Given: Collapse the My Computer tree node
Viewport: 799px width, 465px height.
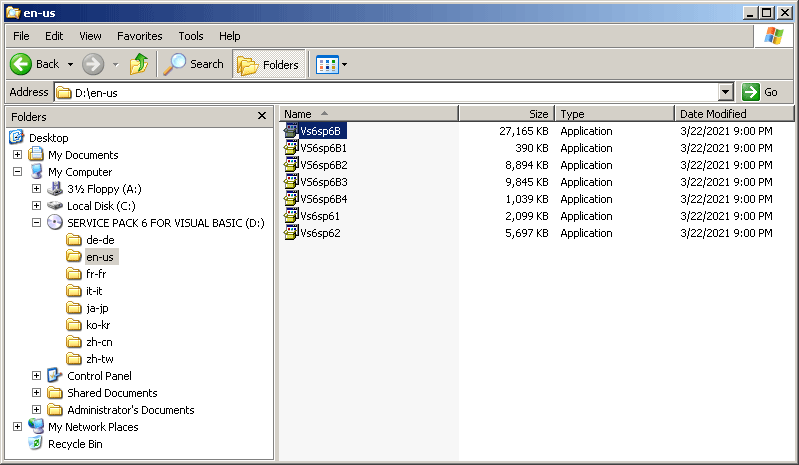Looking at the screenshot, I should tap(17, 172).
